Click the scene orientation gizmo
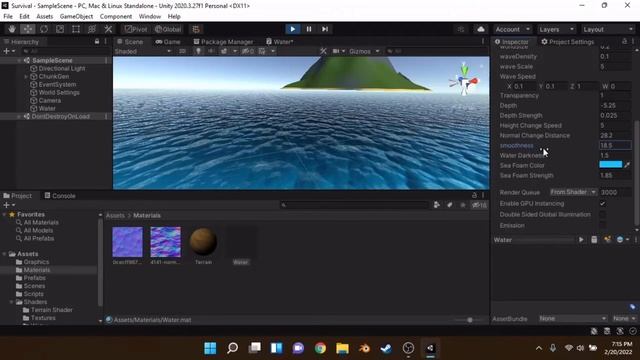 [x=465, y=80]
